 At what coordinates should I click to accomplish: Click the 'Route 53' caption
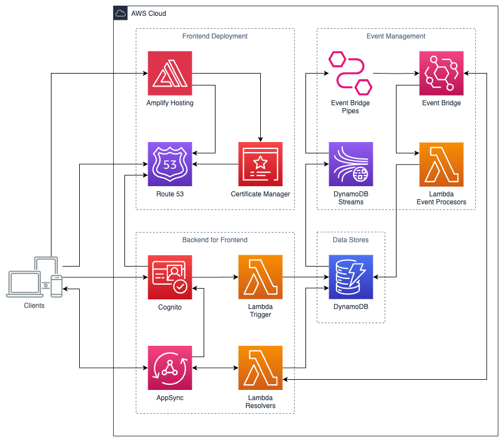pos(170,194)
